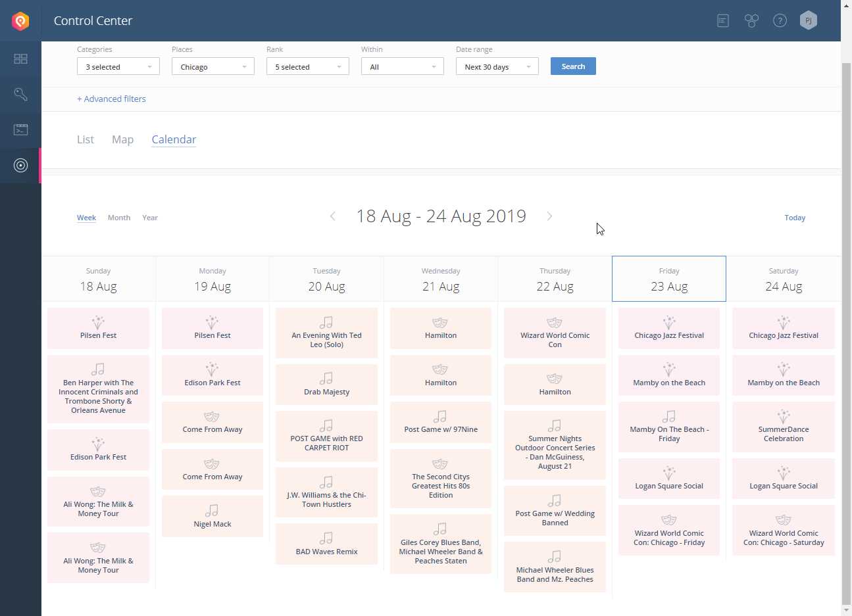The height and width of the screenshot is (616, 852).
Task: Open Nigel Mack concert event
Action: pyautogui.click(x=213, y=517)
